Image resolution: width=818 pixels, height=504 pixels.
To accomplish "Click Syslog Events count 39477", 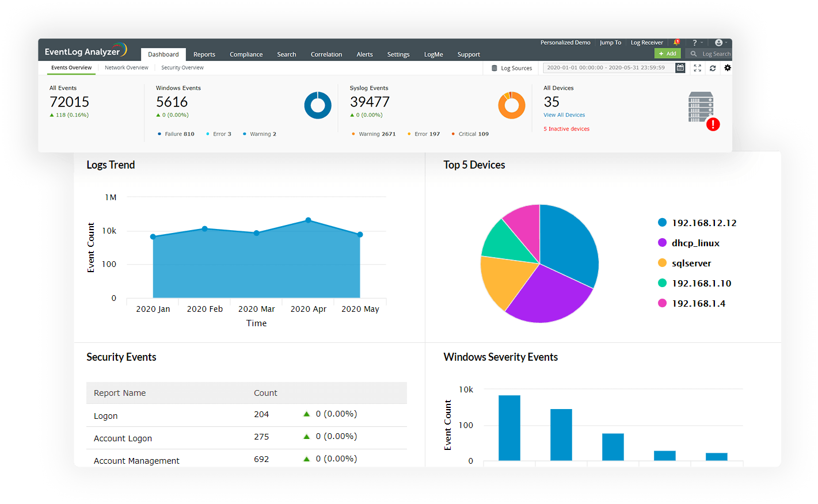I will pos(370,102).
